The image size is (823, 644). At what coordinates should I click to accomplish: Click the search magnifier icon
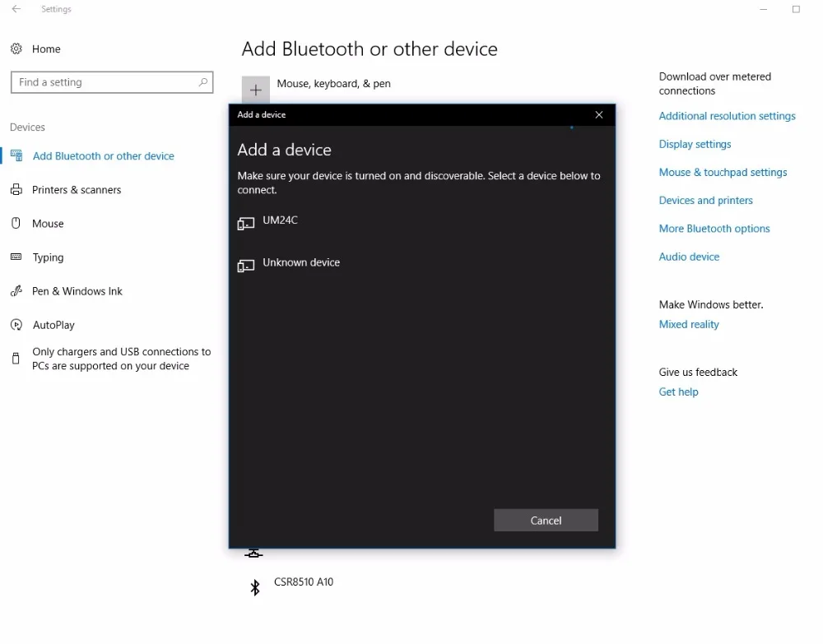[x=203, y=81]
